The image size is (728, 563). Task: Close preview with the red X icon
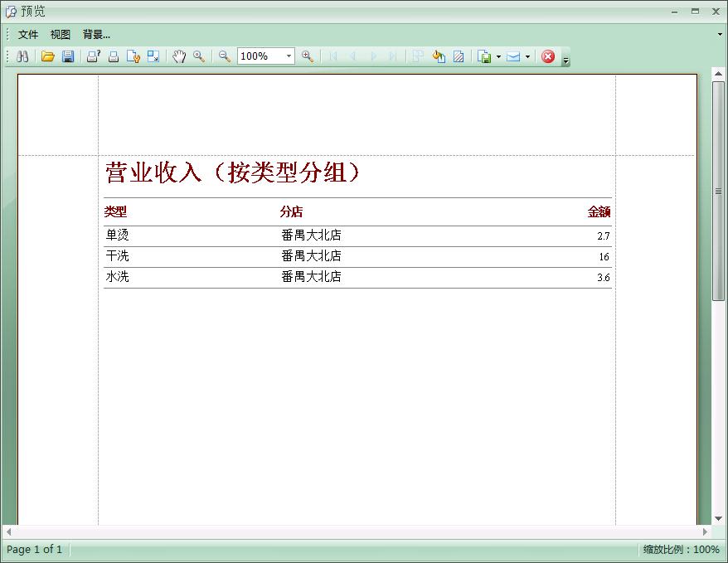pos(548,56)
